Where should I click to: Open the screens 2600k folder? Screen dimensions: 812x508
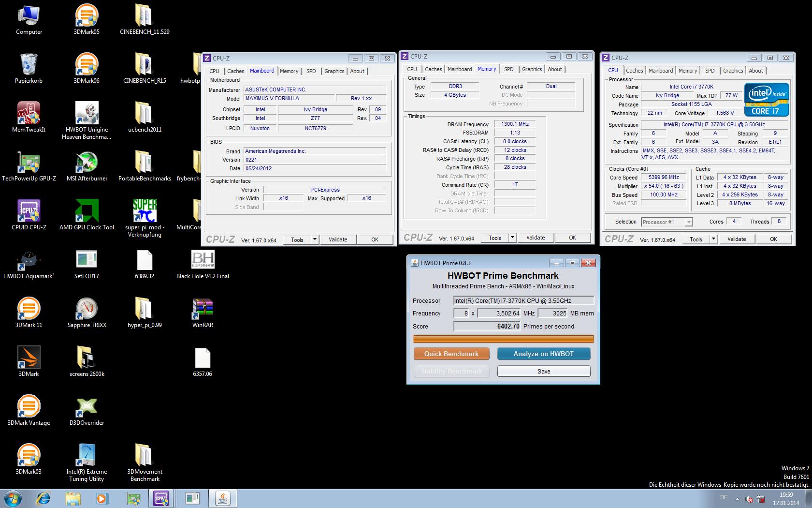(87, 362)
